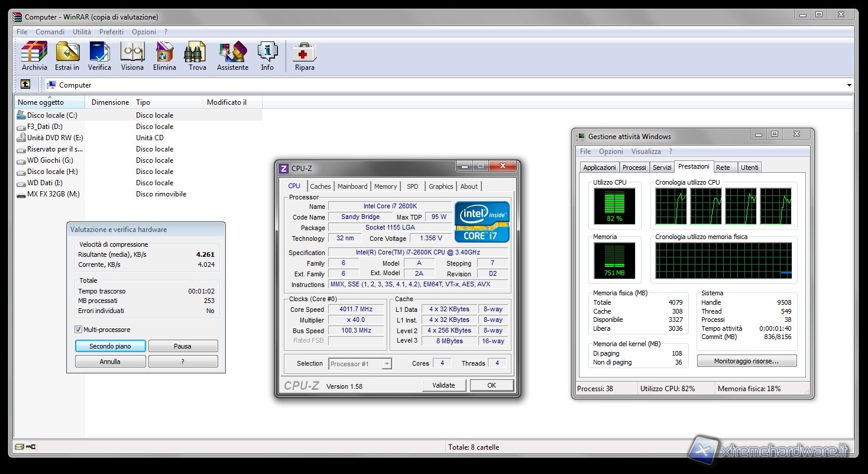Click the Monitoraggio risorse button

pos(746,361)
